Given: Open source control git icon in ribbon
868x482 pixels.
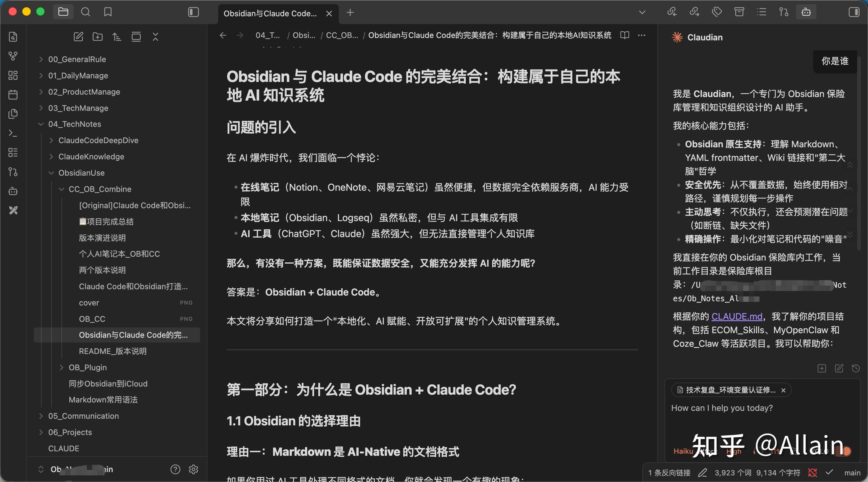Looking at the screenshot, I should click(x=13, y=172).
